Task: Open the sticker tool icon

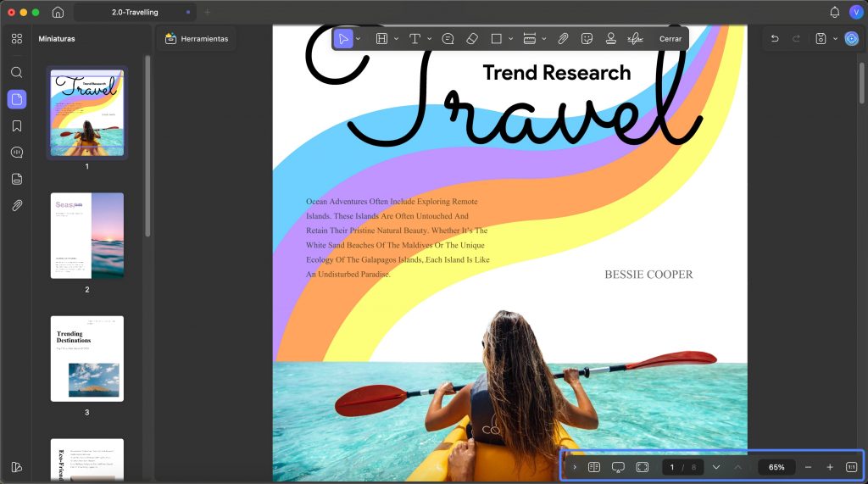Action: pyautogui.click(x=587, y=39)
